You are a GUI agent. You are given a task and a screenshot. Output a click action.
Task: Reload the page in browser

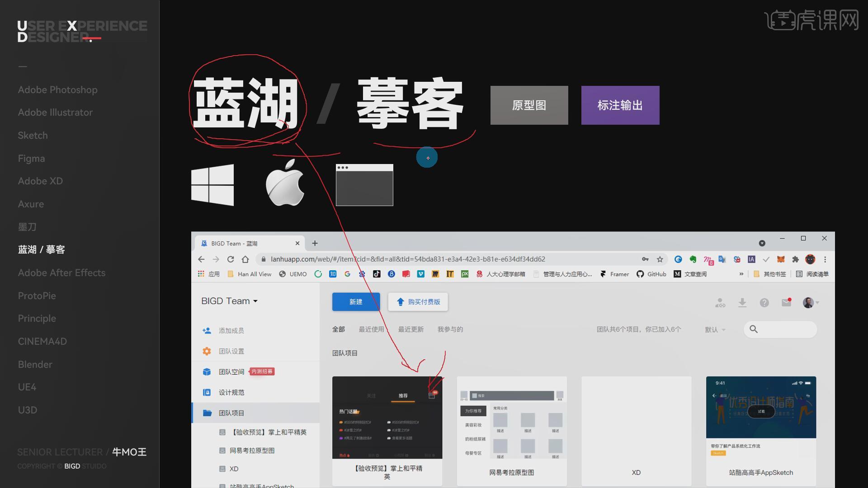[x=231, y=259]
